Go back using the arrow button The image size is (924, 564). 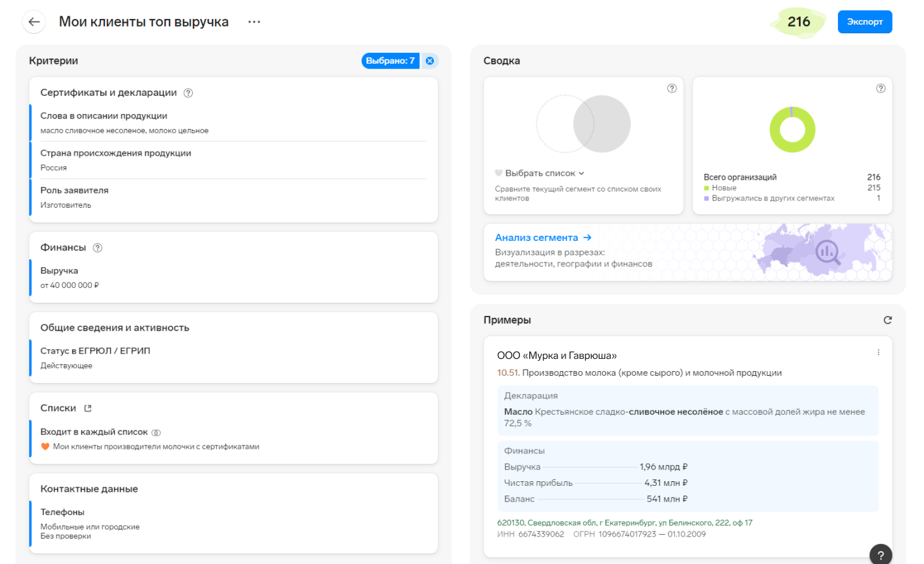[x=34, y=21]
